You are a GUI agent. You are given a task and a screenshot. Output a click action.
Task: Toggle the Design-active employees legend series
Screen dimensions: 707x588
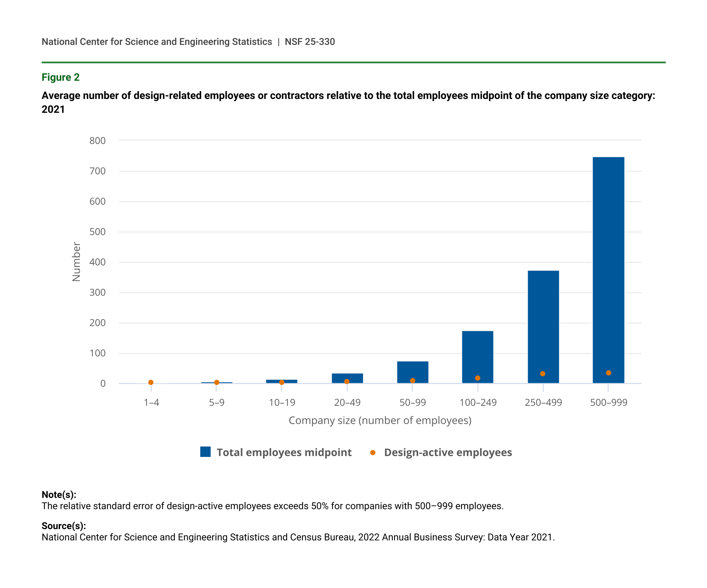(448, 452)
